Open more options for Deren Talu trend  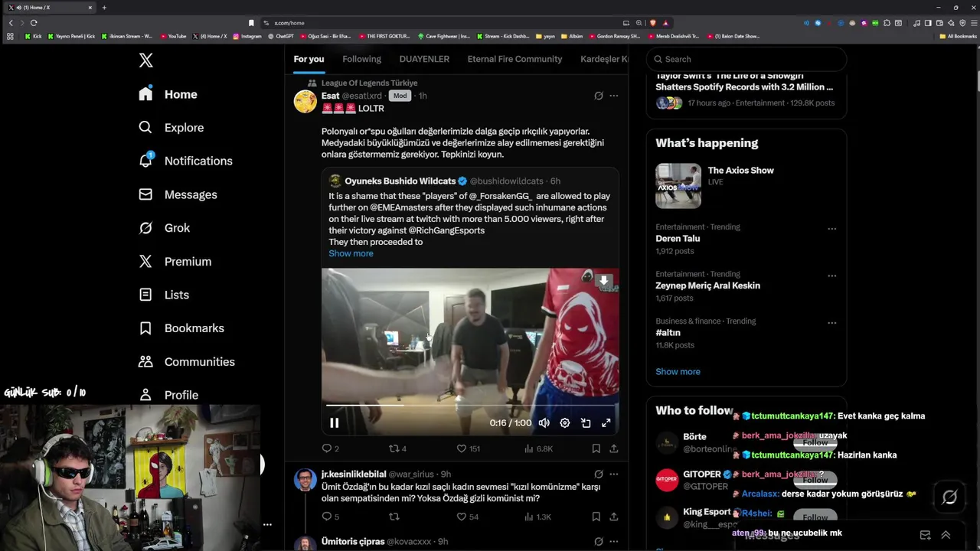point(831,229)
